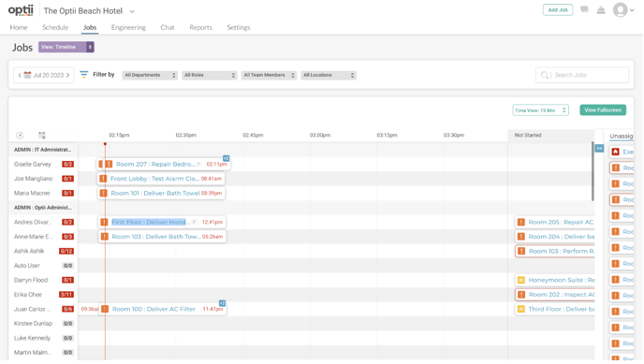Go to the Engineering tab
Image resolution: width=644 pixels, height=364 pixels.
[128, 27]
